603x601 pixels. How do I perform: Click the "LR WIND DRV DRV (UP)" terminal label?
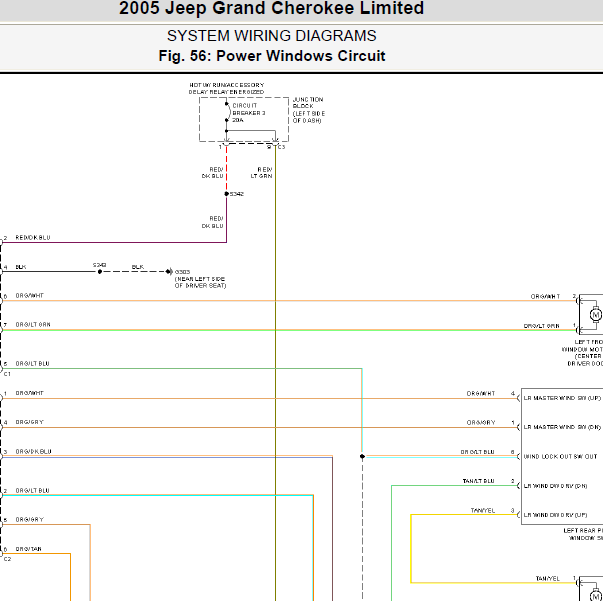[555, 515]
